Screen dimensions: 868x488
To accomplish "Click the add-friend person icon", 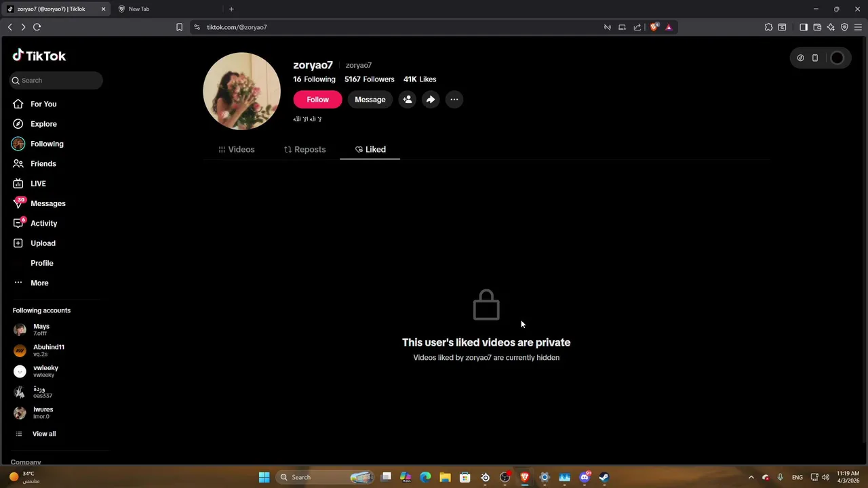I will 407,100.
